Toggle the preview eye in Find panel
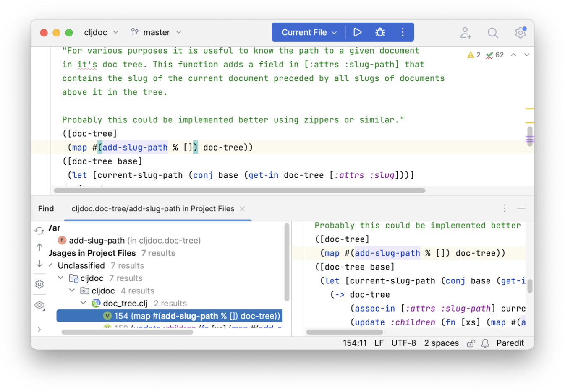 [x=40, y=305]
